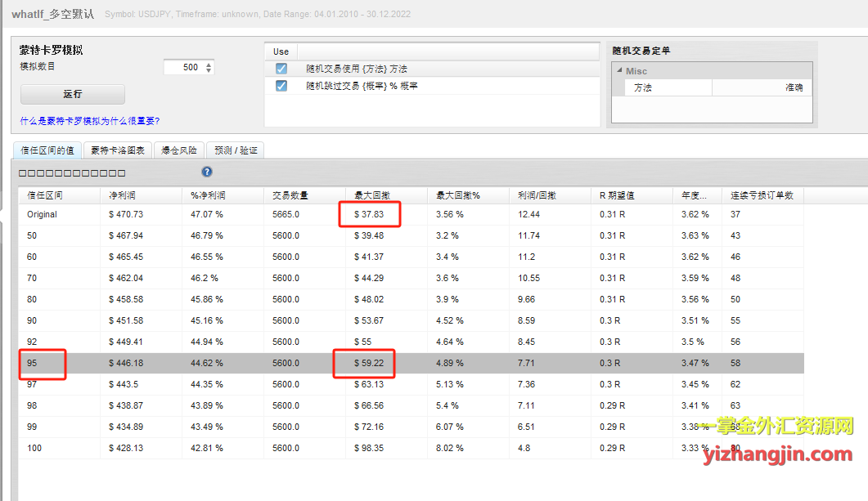Click the 模拟数目 input field showing 500

(x=185, y=68)
